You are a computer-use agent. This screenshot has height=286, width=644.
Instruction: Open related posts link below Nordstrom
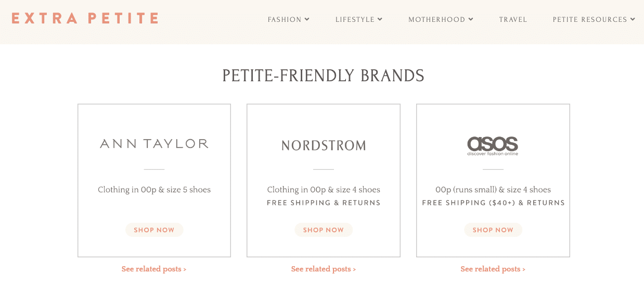pyautogui.click(x=324, y=269)
